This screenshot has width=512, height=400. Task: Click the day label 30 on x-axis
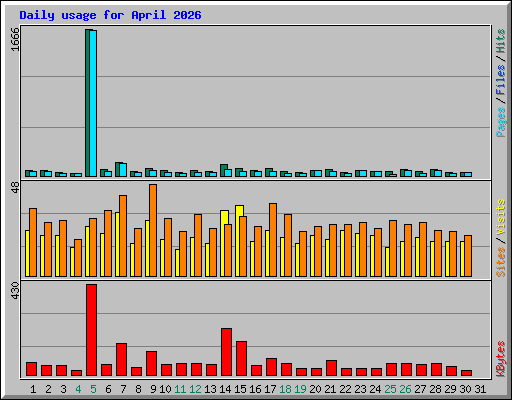(x=465, y=389)
